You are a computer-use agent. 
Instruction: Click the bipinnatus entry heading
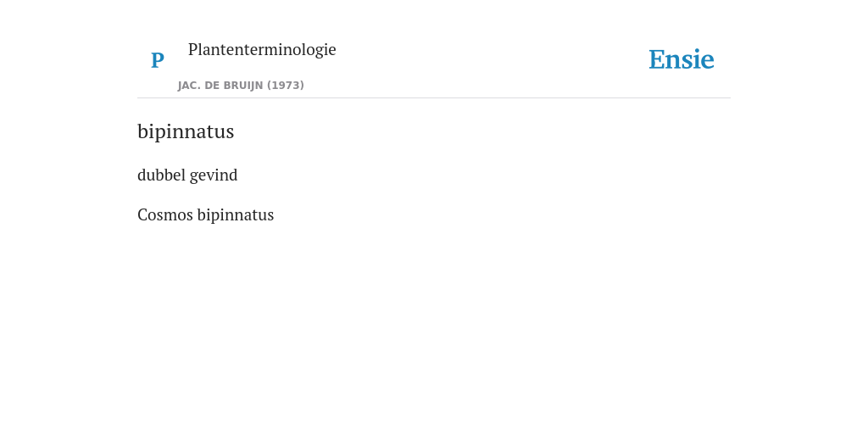coord(186,131)
